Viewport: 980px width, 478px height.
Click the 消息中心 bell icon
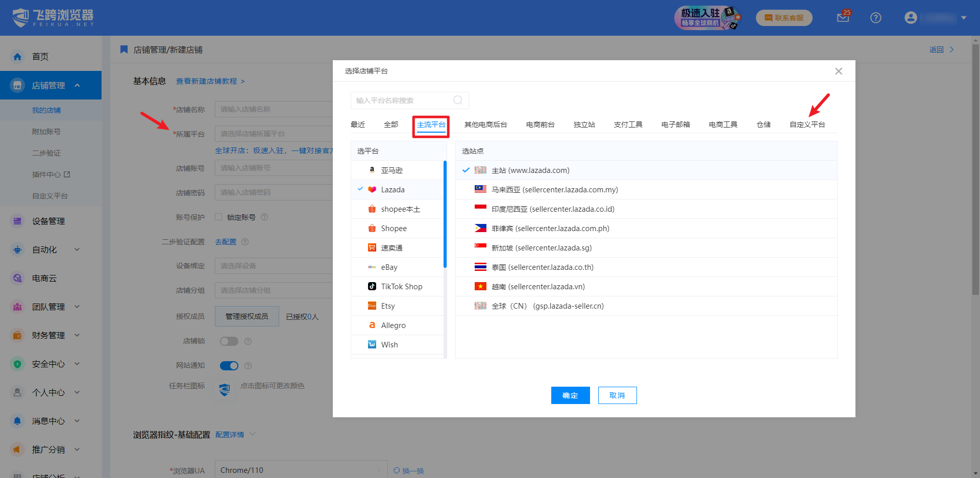tap(17, 421)
